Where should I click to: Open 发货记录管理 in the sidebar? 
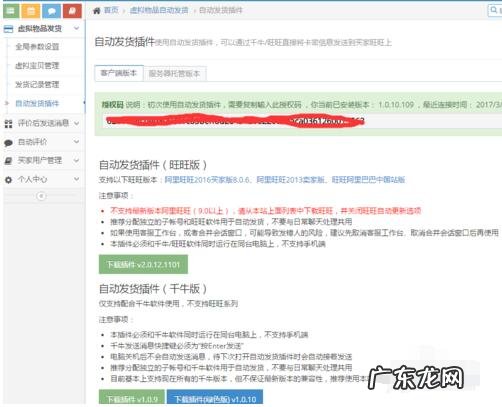coord(37,85)
